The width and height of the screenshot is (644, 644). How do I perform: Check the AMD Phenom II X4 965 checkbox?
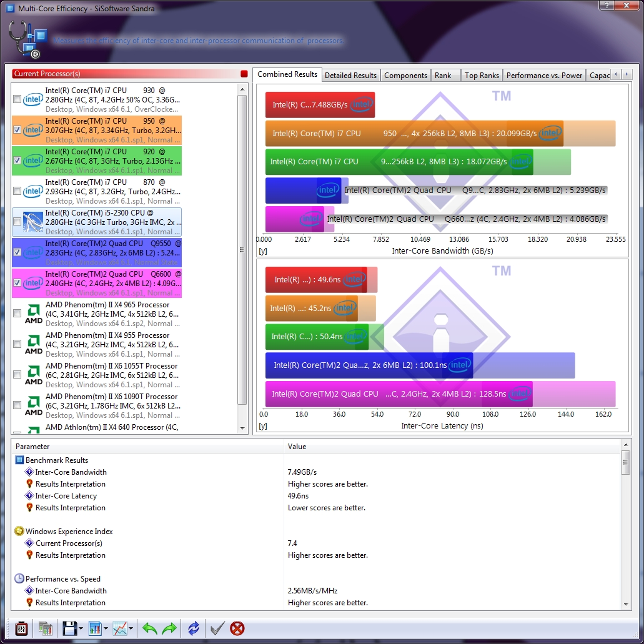tap(17, 314)
